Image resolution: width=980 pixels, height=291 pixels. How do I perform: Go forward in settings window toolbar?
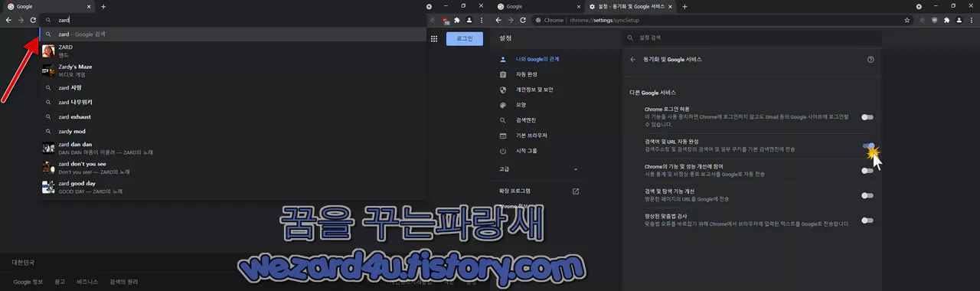point(511,20)
